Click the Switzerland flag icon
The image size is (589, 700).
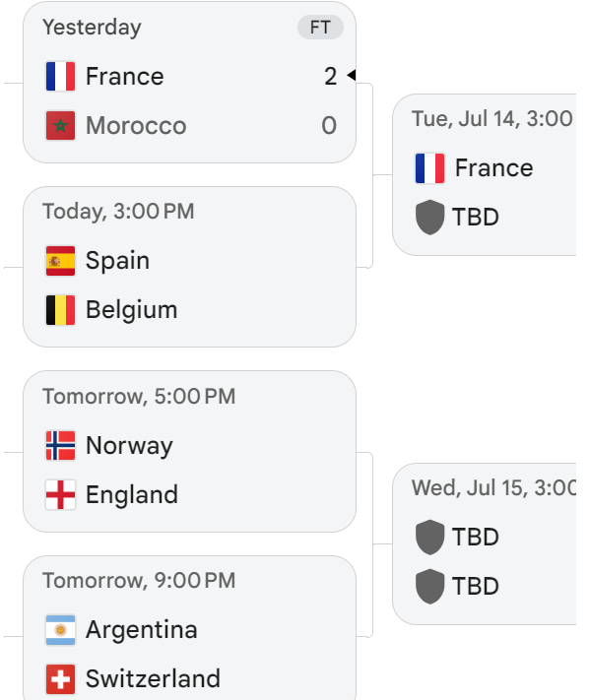point(60,679)
